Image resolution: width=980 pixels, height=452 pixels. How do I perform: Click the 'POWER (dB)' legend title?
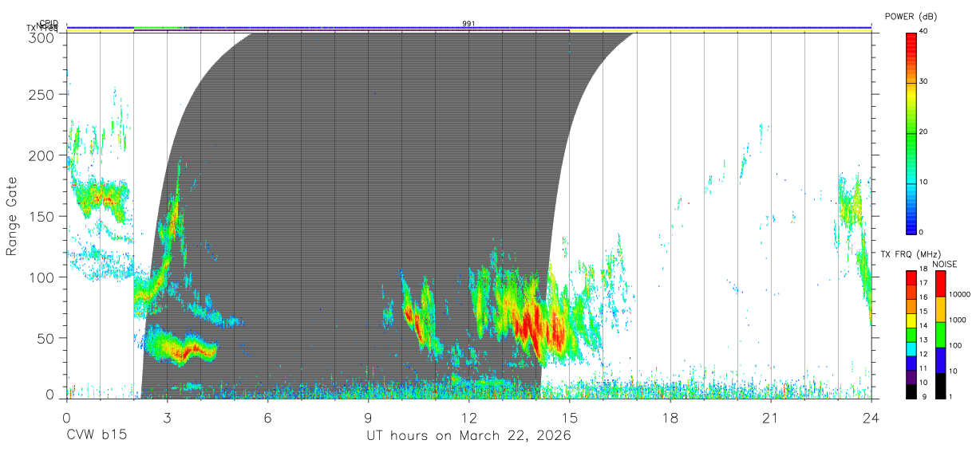(x=911, y=17)
